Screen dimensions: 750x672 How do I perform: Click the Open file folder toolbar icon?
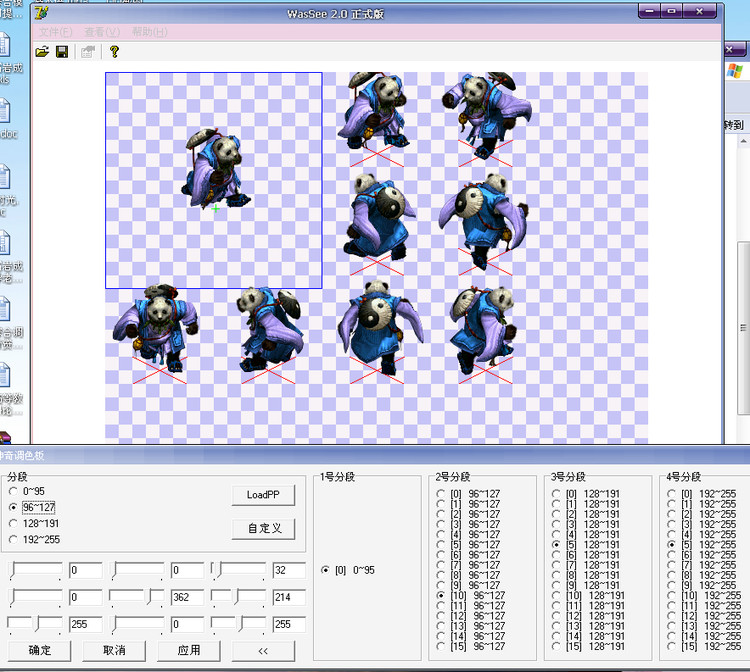coord(42,51)
